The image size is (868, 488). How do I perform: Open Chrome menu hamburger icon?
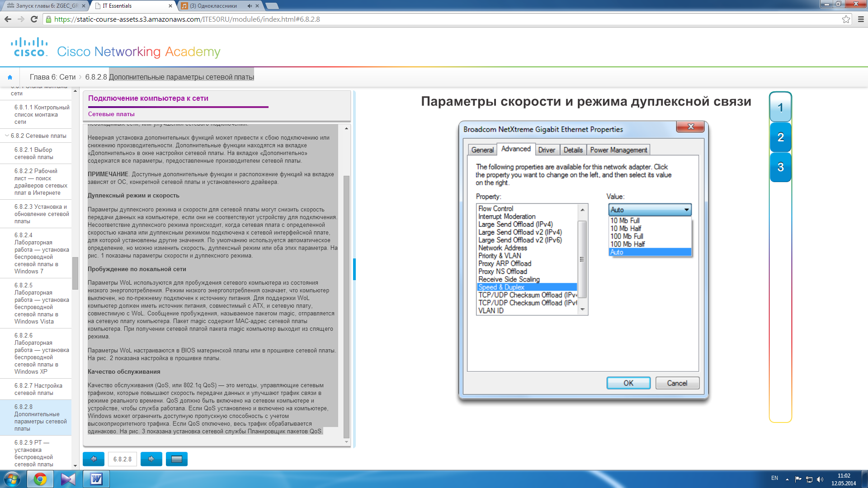coord(861,19)
